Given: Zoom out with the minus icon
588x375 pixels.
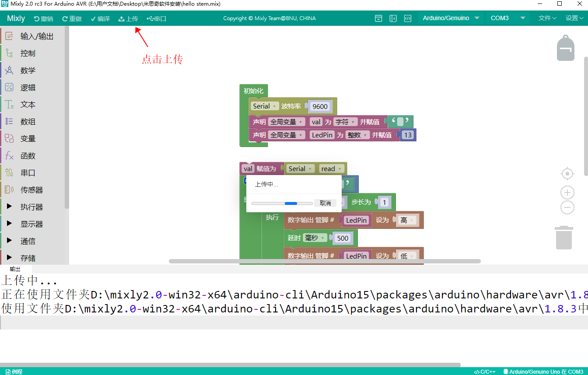Looking at the screenshot, I should coord(567,207).
